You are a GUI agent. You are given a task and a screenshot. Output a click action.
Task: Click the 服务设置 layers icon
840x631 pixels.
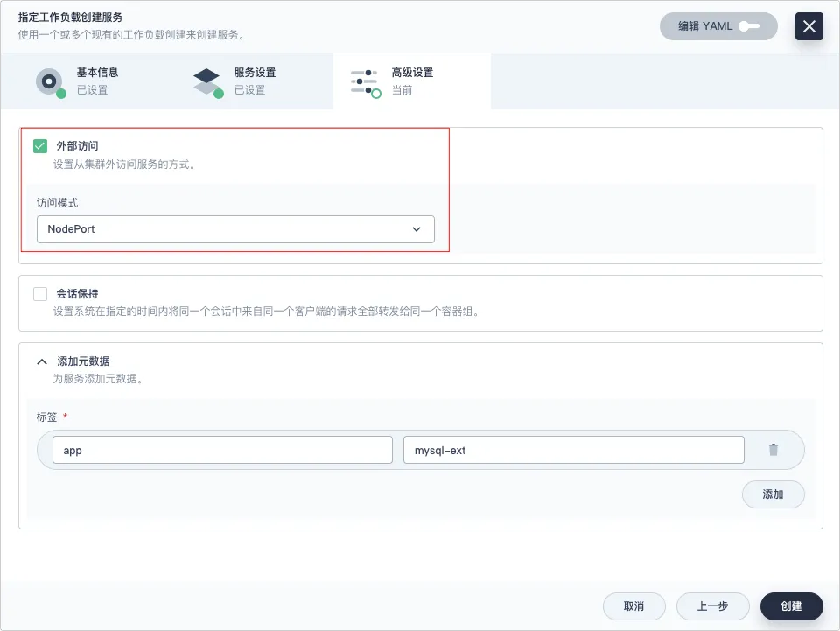(x=207, y=82)
